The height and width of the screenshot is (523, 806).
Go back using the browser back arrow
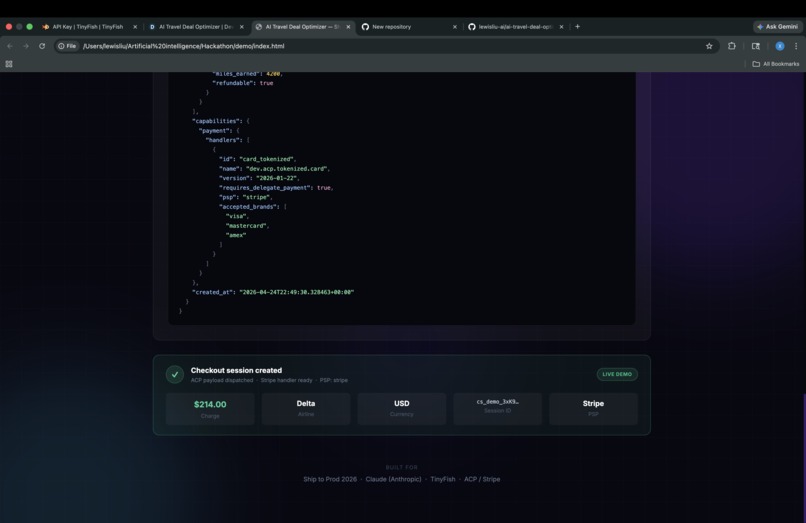(x=10, y=46)
